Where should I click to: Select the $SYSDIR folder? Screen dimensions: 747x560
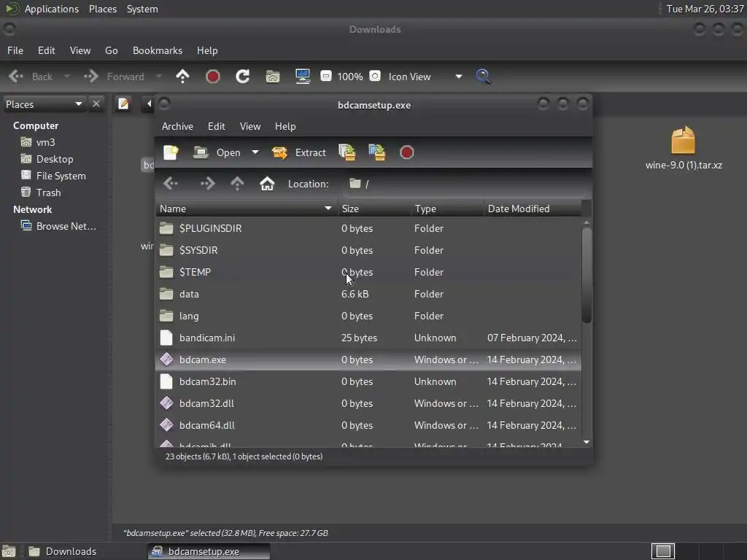tap(368, 251)
